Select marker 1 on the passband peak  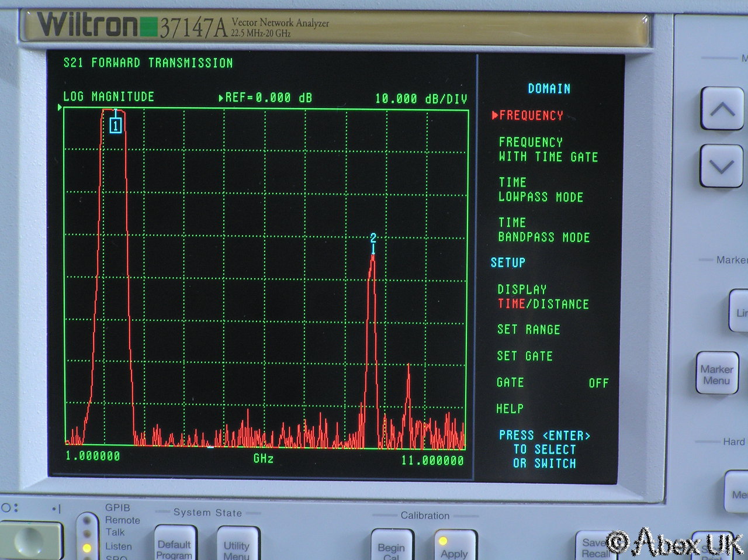(116, 125)
